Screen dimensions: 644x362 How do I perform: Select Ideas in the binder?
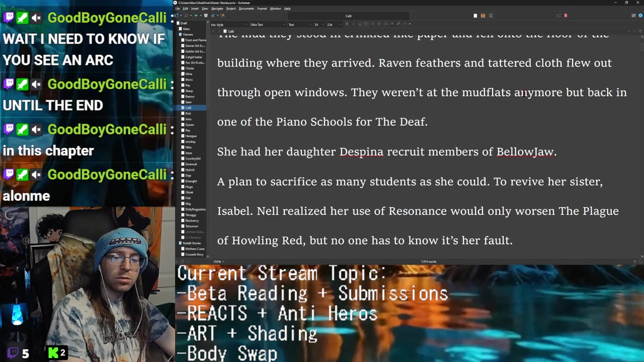click(x=186, y=29)
